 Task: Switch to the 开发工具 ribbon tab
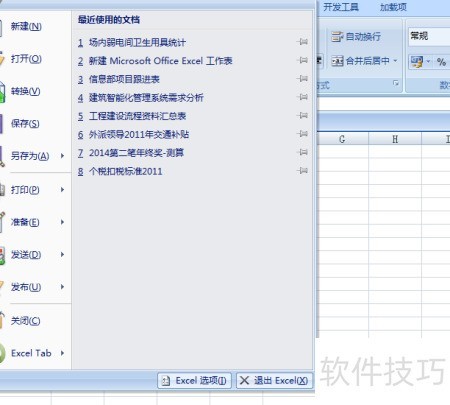341,7
